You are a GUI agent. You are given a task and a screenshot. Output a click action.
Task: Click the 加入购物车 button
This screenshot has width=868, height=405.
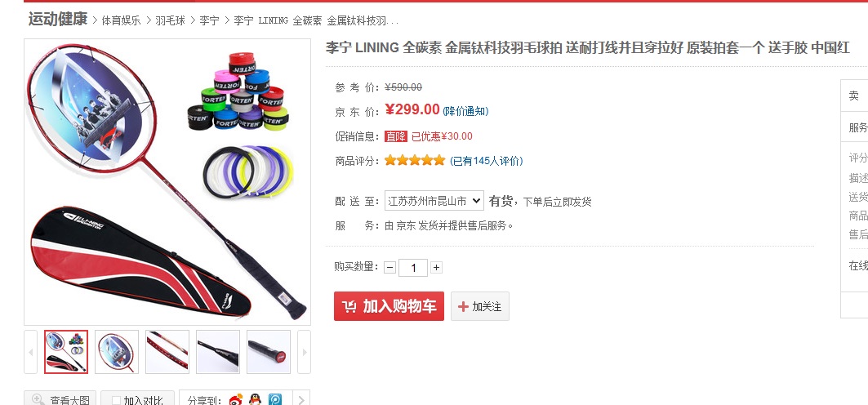pyautogui.click(x=389, y=306)
